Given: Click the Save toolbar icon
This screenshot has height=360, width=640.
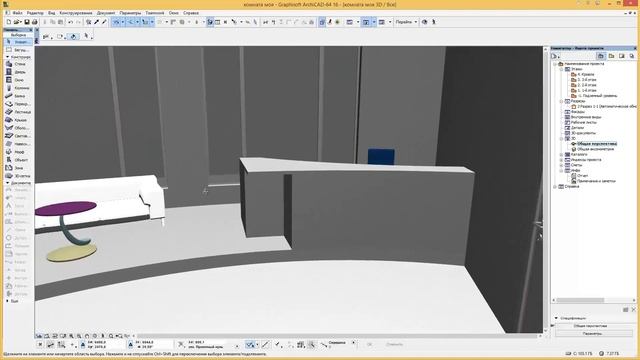Looking at the screenshot, I should 27,22.
